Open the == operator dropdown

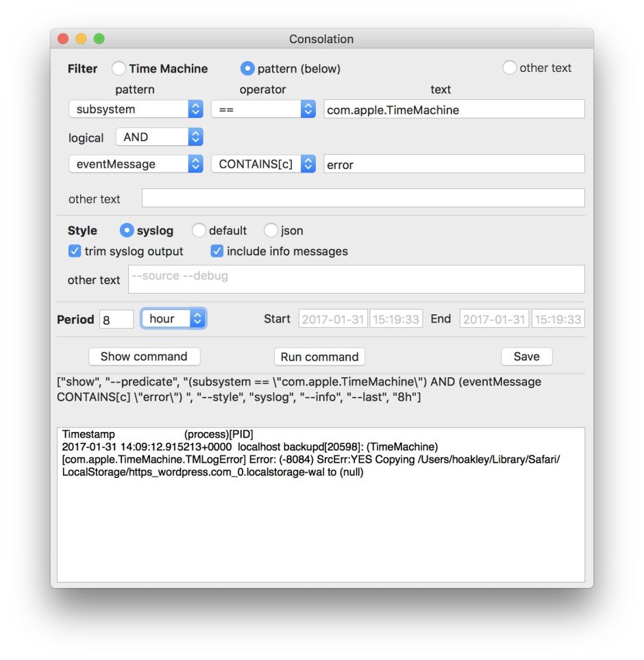point(262,110)
